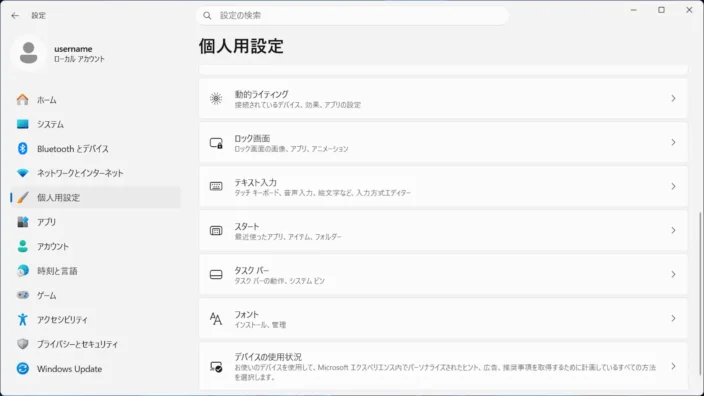Click the search magnifier icon
Image resolution: width=704 pixels, height=396 pixels.
(x=207, y=16)
